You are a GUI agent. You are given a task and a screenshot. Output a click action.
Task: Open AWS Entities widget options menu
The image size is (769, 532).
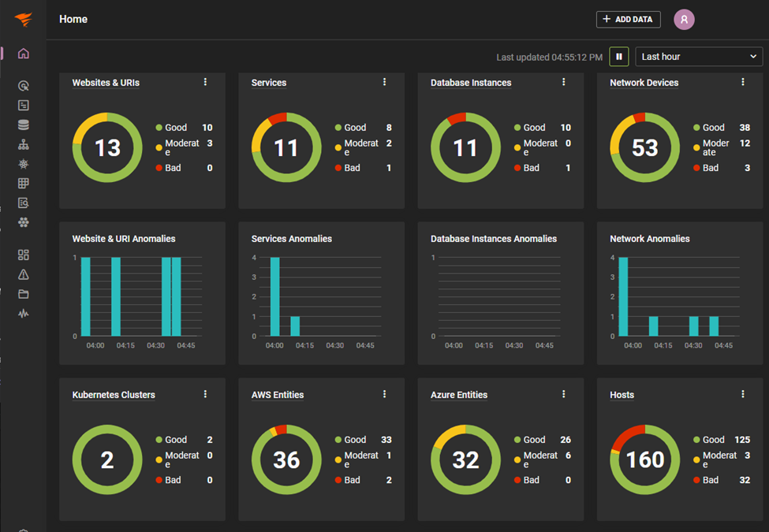[384, 394]
